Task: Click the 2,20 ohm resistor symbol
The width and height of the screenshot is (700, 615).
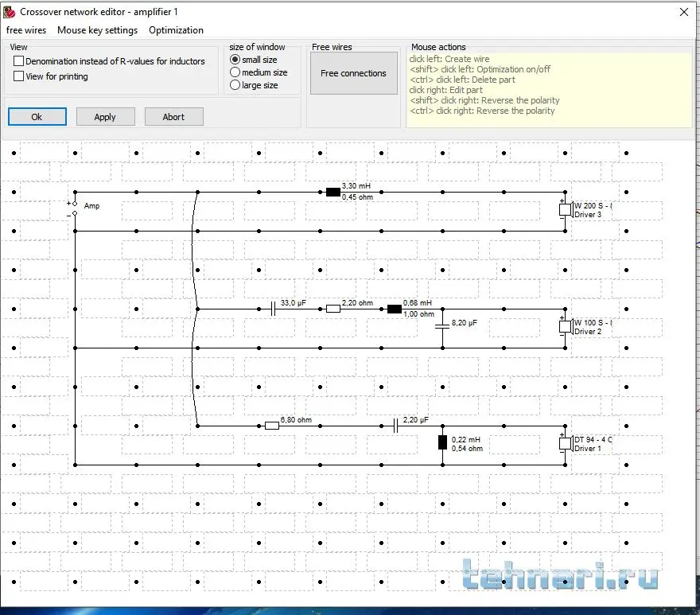Action: pyautogui.click(x=333, y=309)
